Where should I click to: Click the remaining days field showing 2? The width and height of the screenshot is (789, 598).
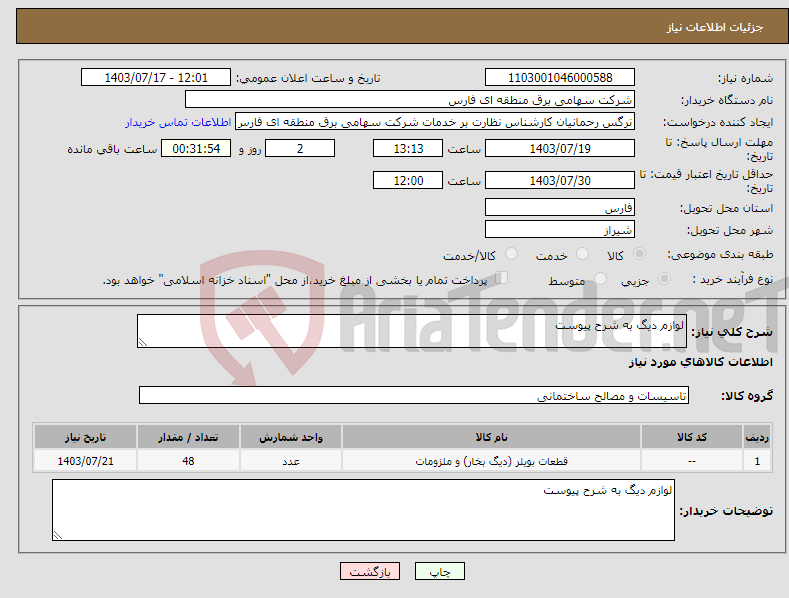[x=300, y=148]
